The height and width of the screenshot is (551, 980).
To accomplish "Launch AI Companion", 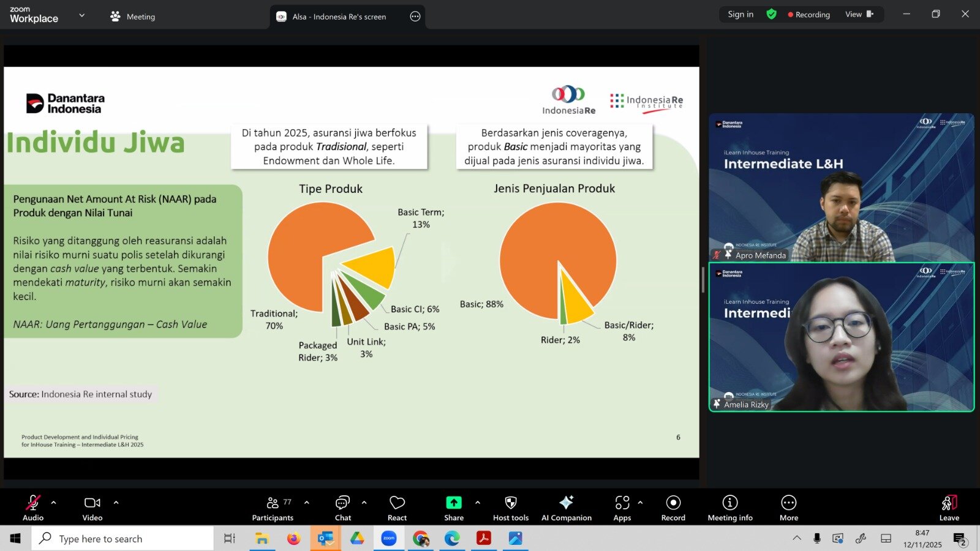I will click(566, 508).
